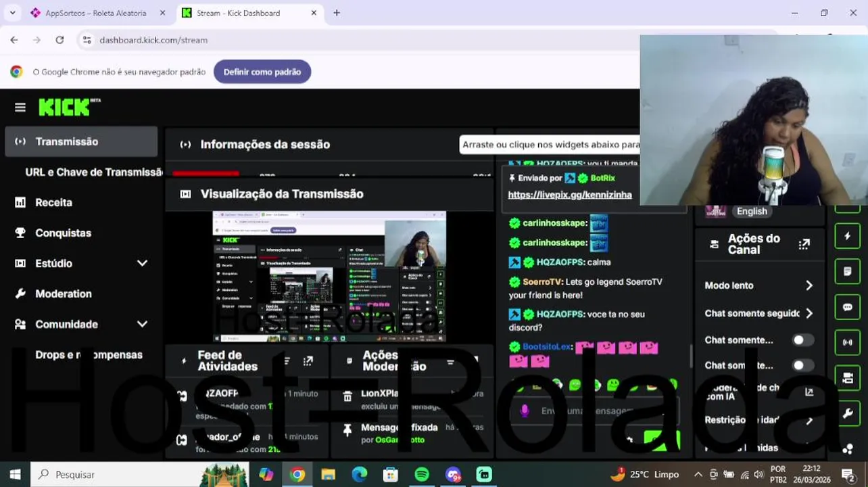
Task: Click the Moderation wrench icon in sidebar
Action: (20, 294)
